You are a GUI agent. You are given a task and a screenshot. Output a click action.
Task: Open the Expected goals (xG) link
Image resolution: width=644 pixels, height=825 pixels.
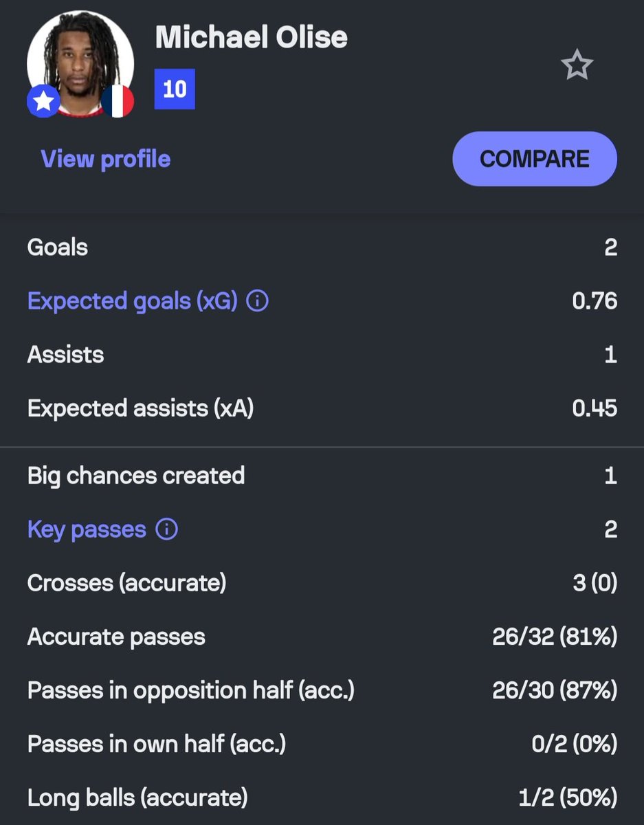click(133, 301)
